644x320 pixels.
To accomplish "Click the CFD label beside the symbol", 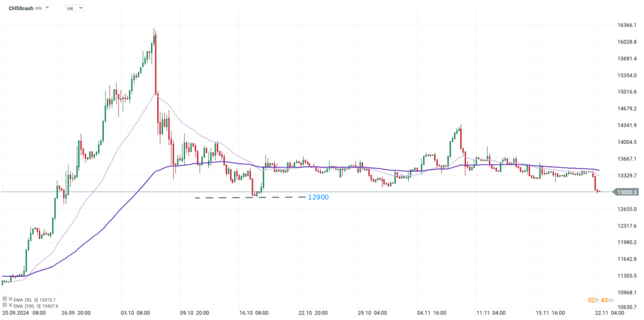I will tap(39, 8).
